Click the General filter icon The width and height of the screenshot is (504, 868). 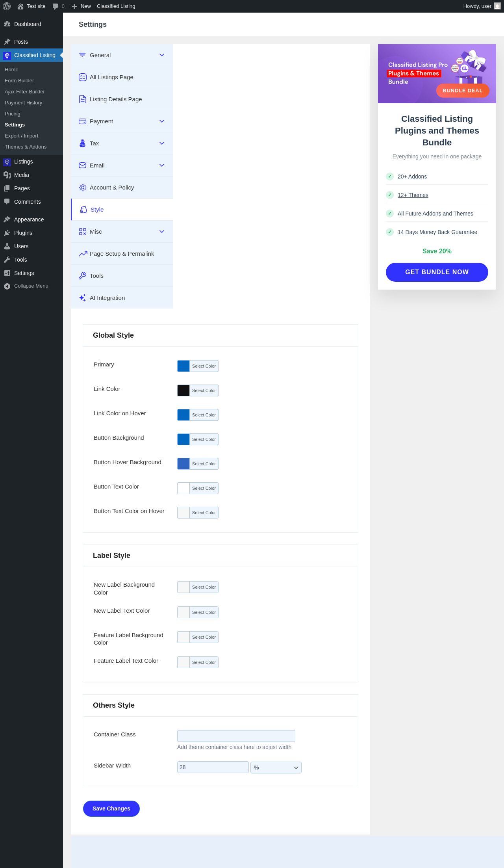tap(82, 55)
